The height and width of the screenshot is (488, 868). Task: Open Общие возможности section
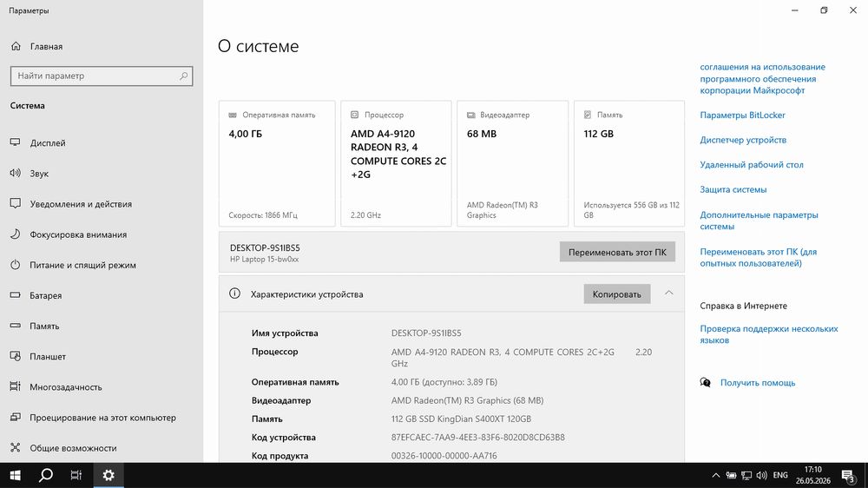point(73,447)
